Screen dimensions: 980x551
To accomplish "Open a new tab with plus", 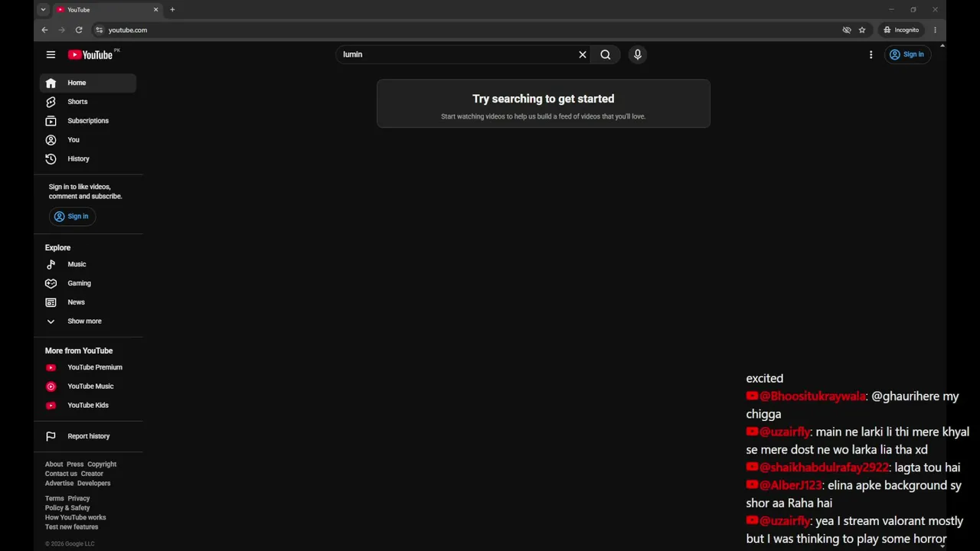I will (172, 10).
